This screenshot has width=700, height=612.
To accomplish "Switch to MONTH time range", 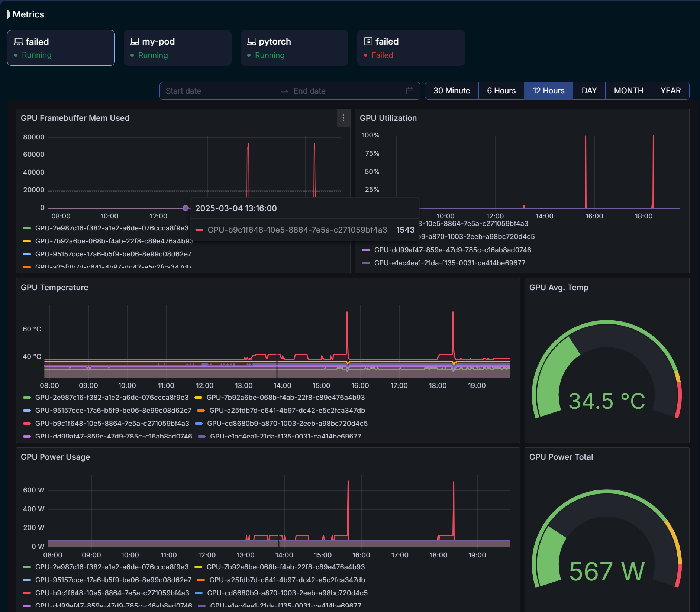I will point(628,91).
